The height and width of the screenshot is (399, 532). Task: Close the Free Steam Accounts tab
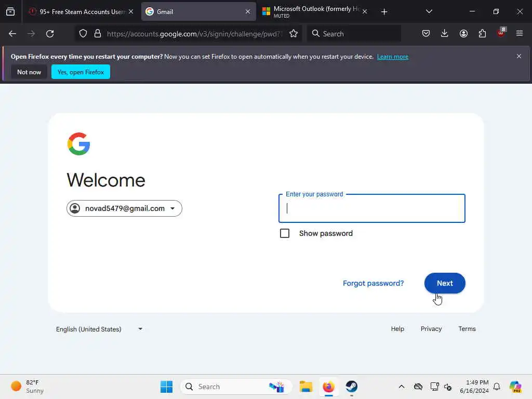coord(131,11)
